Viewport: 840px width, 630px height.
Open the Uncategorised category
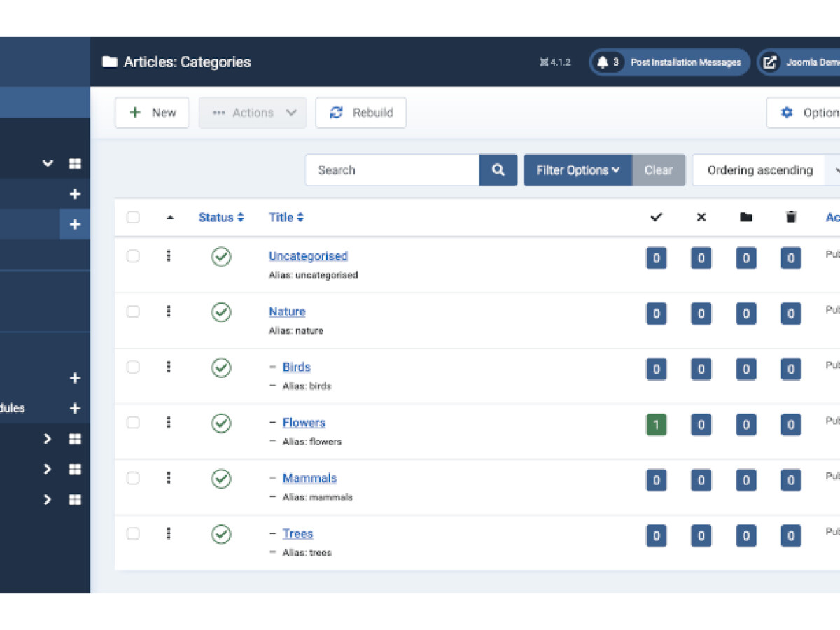click(308, 256)
